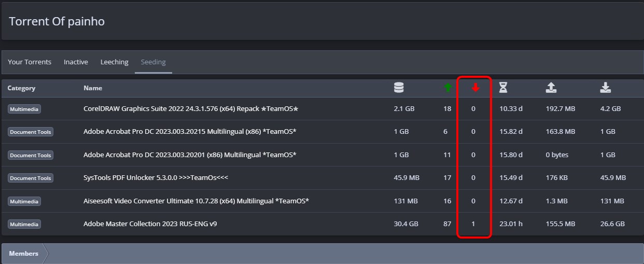The image size is (644, 264).
Task: Click the 131 MB size in the Aiseesoft row
Action: [405, 201]
